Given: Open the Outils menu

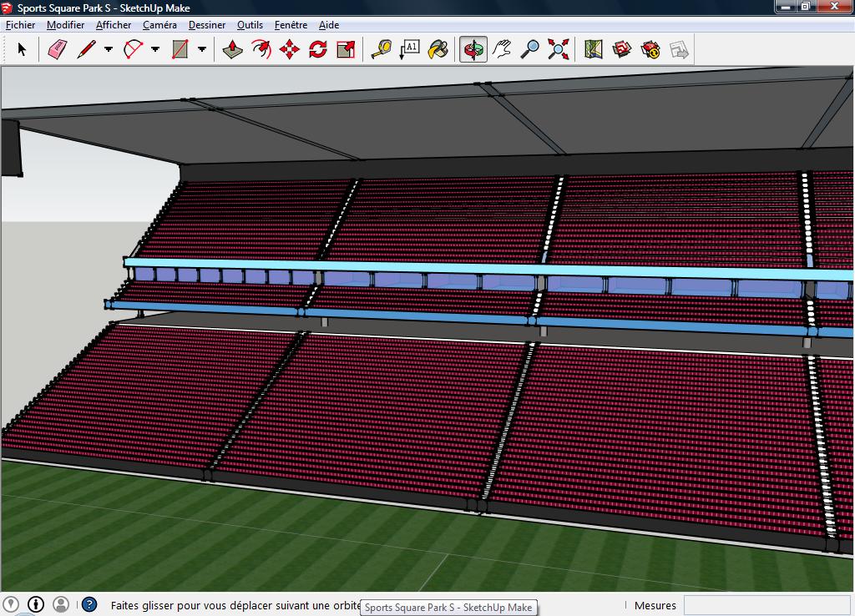Looking at the screenshot, I should click(x=250, y=25).
